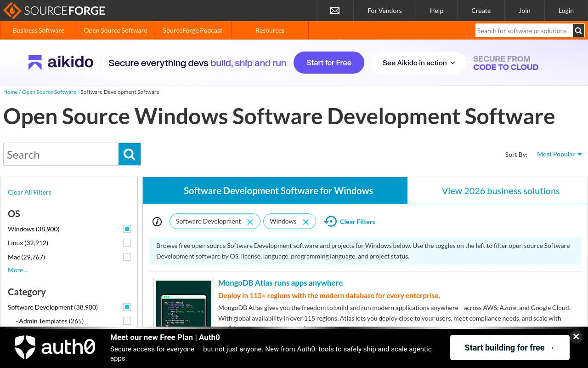Viewport: 588px width, 368px height.
Task: Go to Open Source Software breadcrumb
Action: point(49,92)
